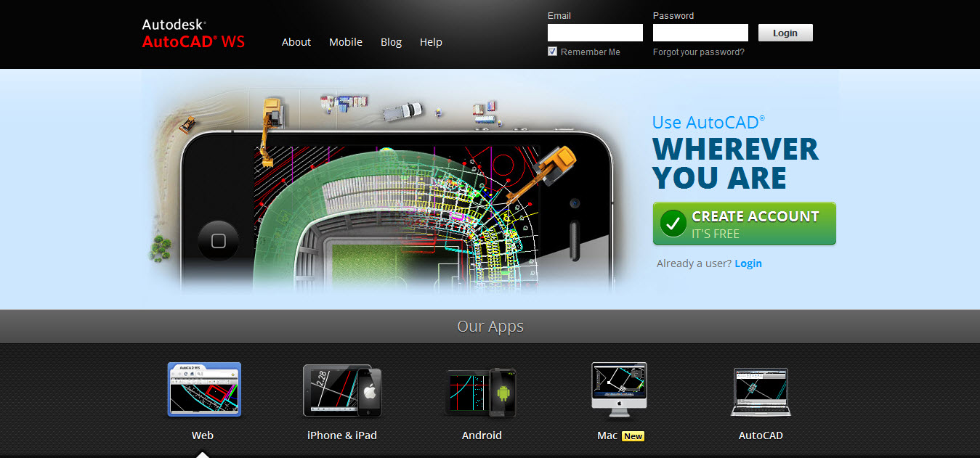Open the Help menu item
This screenshot has height=458, width=980.
pos(431,42)
